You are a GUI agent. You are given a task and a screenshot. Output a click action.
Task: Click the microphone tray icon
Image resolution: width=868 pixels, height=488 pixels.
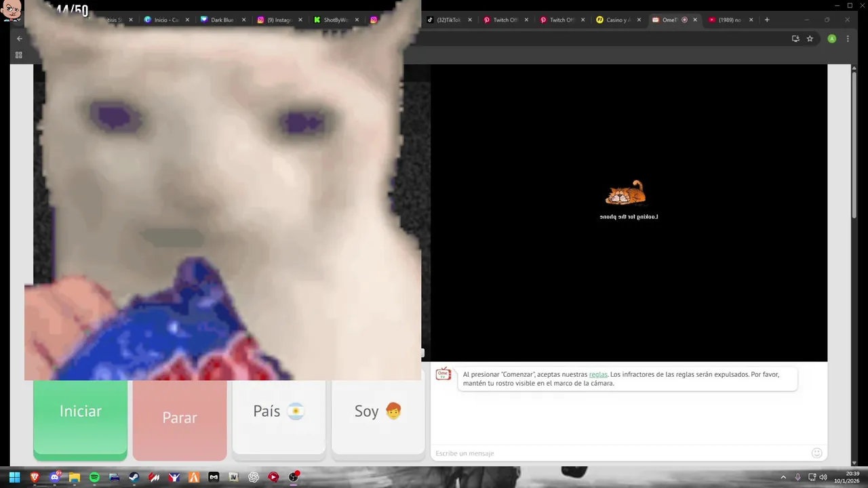click(x=797, y=477)
